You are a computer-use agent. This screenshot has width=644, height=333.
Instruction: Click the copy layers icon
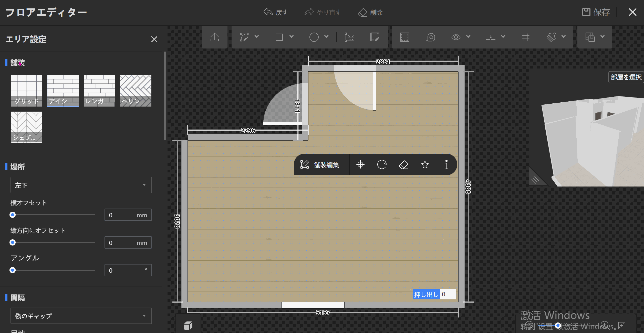coord(590,37)
